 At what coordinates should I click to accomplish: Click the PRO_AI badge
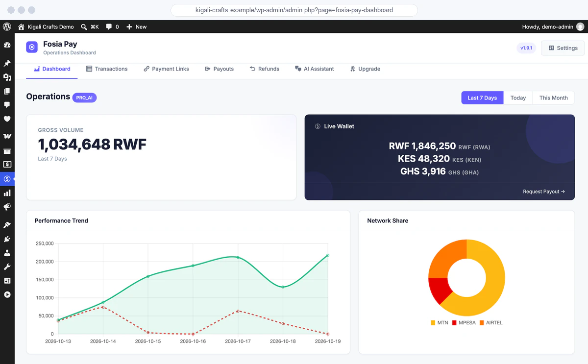point(85,98)
